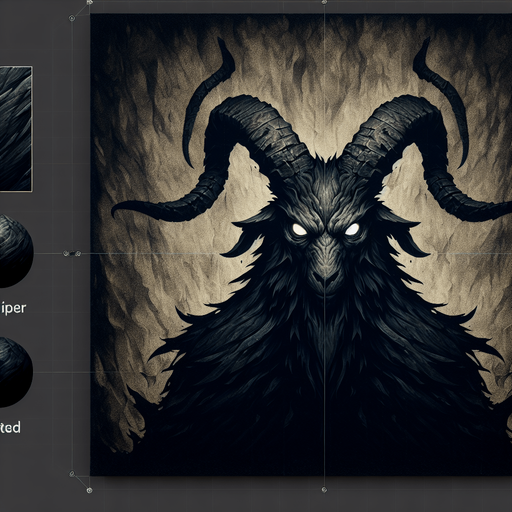Select the goat demon artwork on canvas
Screen dimensions: 512x512
point(301,245)
